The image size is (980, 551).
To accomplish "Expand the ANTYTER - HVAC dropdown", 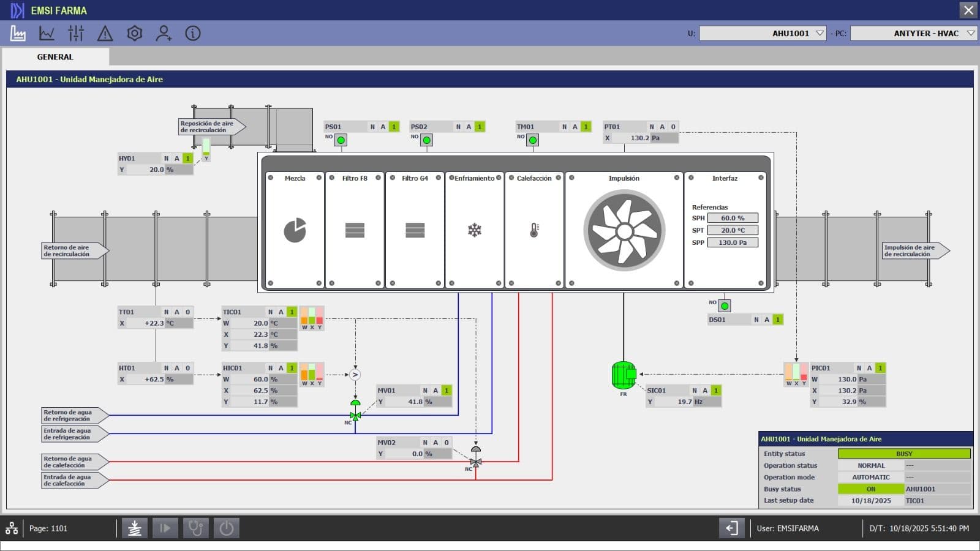I will [x=970, y=33].
